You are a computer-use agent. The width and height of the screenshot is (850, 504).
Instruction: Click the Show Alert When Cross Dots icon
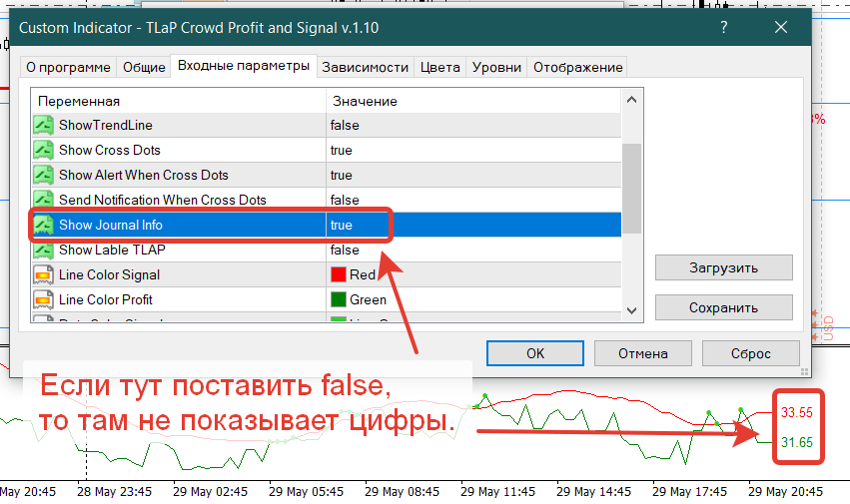43,175
